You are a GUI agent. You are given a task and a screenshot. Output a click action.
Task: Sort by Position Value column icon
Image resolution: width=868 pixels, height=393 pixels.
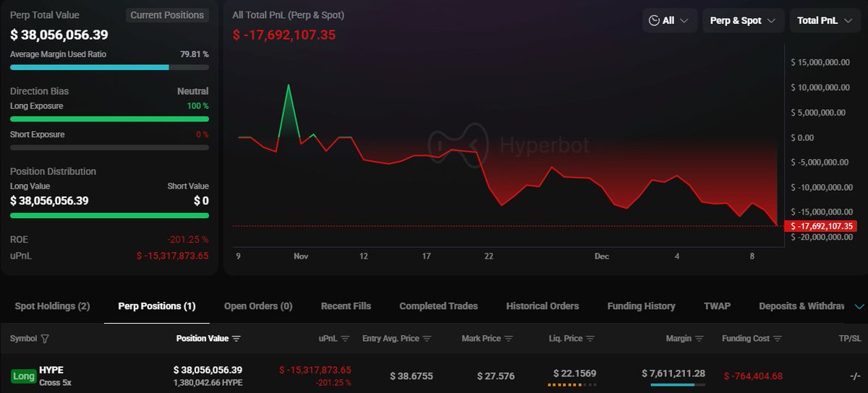[x=237, y=339]
